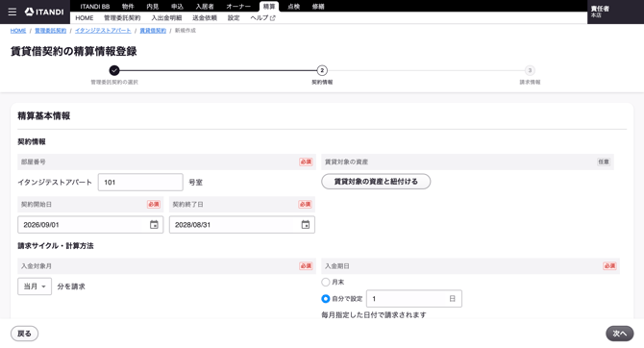Viewport: 644px width, 348px height.
Task: Switch to the 点検 tab
Action: pos(294,7)
